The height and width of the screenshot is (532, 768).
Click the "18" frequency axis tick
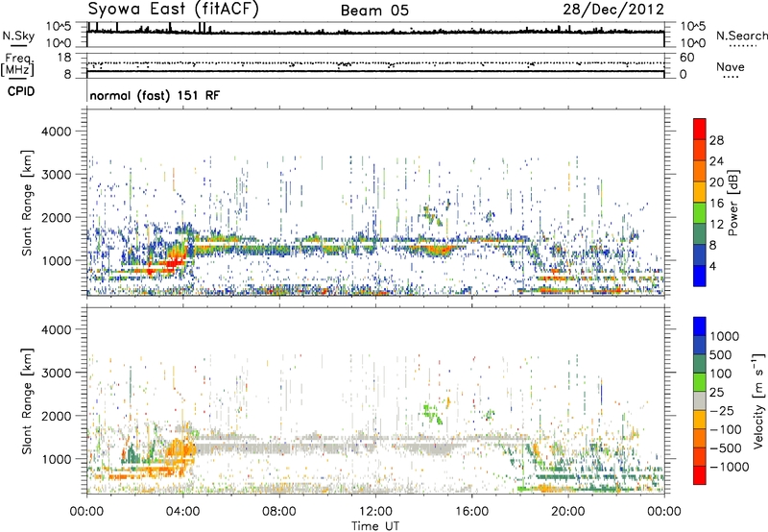point(64,58)
